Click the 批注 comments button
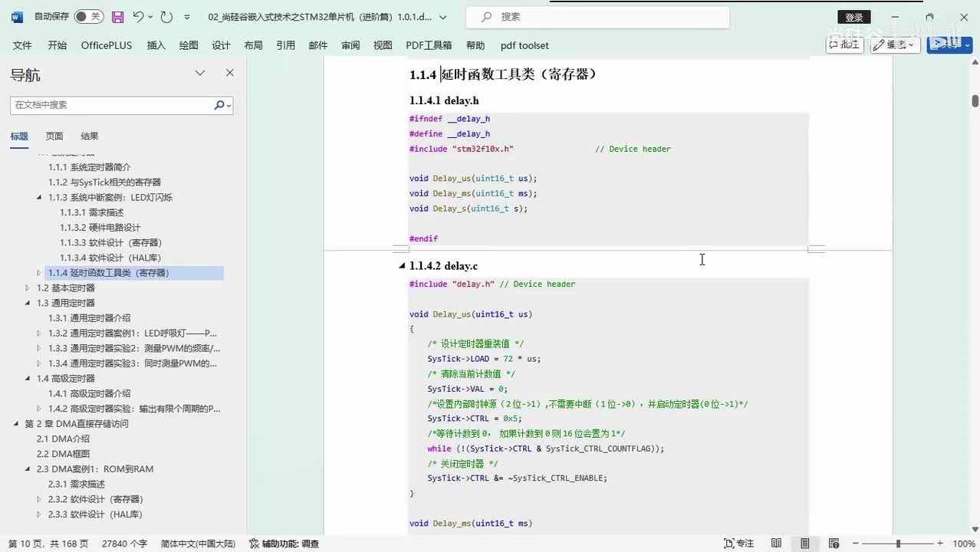Screen dimensions: 980x552 coord(845,44)
